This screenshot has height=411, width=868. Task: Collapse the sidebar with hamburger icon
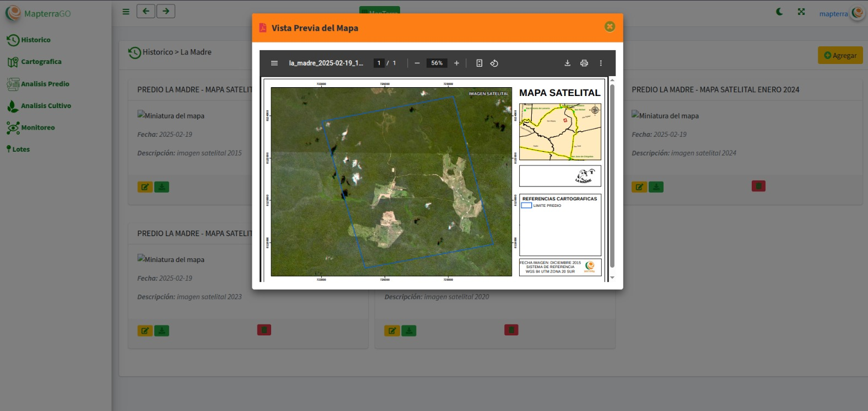[126, 12]
